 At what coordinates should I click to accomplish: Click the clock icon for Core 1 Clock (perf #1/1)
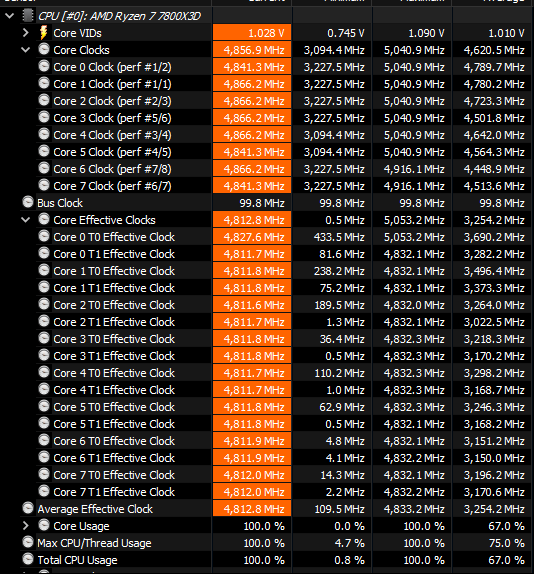click(x=44, y=83)
